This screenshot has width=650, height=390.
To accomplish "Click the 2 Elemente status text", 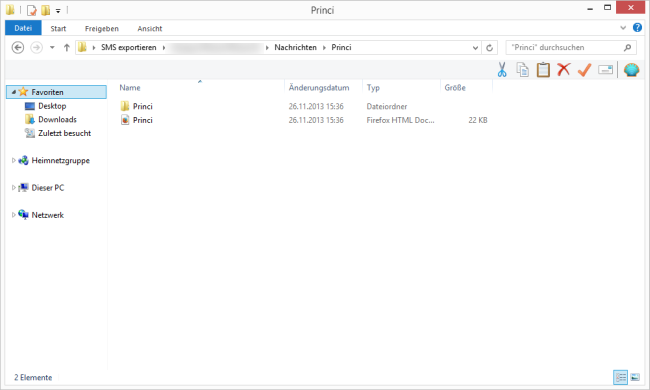I will [x=33, y=378].
